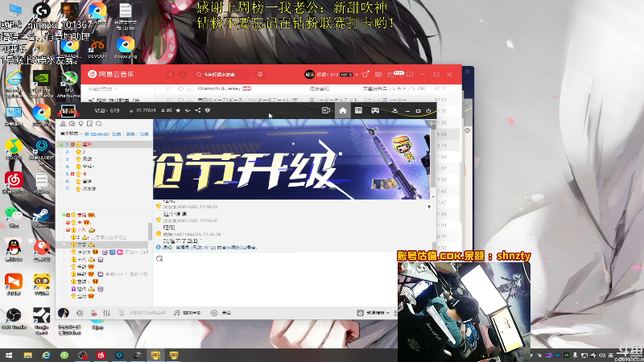Click the speaker volume icon in YY bottom bar

point(80,313)
